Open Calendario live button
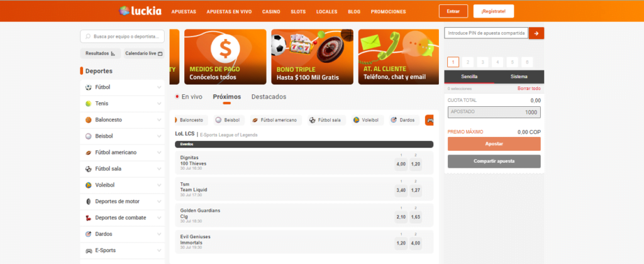Image resolution: width=644 pixels, height=264 pixels. tap(144, 53)
